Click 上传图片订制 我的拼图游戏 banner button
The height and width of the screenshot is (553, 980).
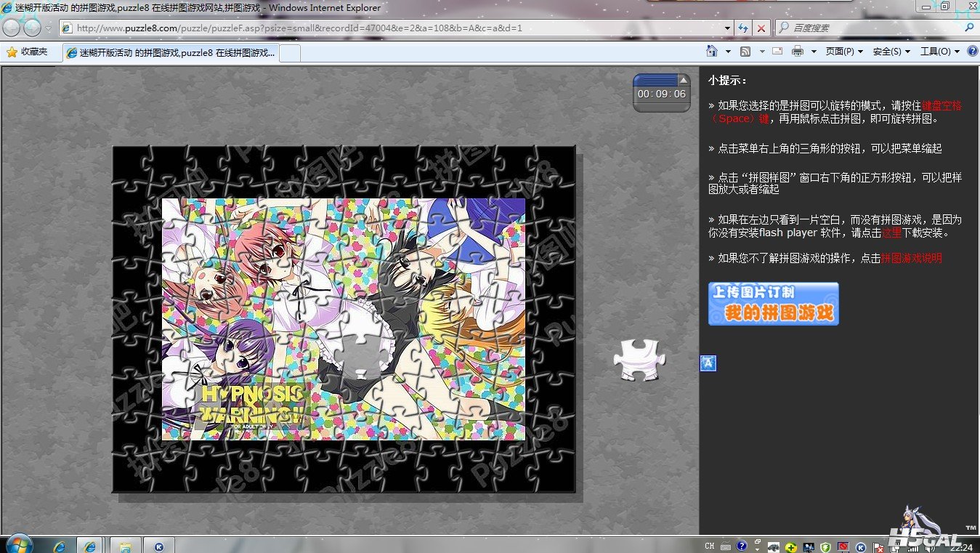pyautogui.click(x=773, y=304)
